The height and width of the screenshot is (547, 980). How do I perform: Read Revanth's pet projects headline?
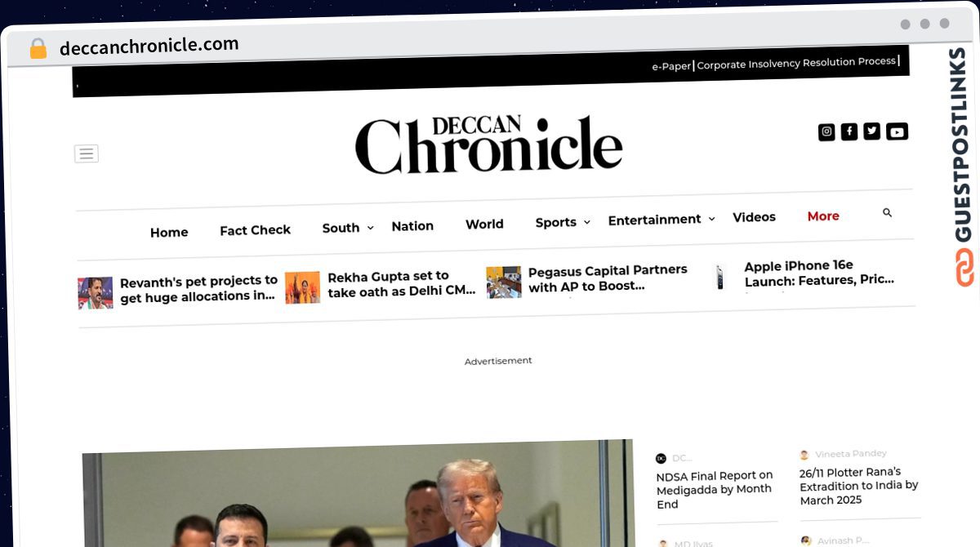[x=198, y=289]
